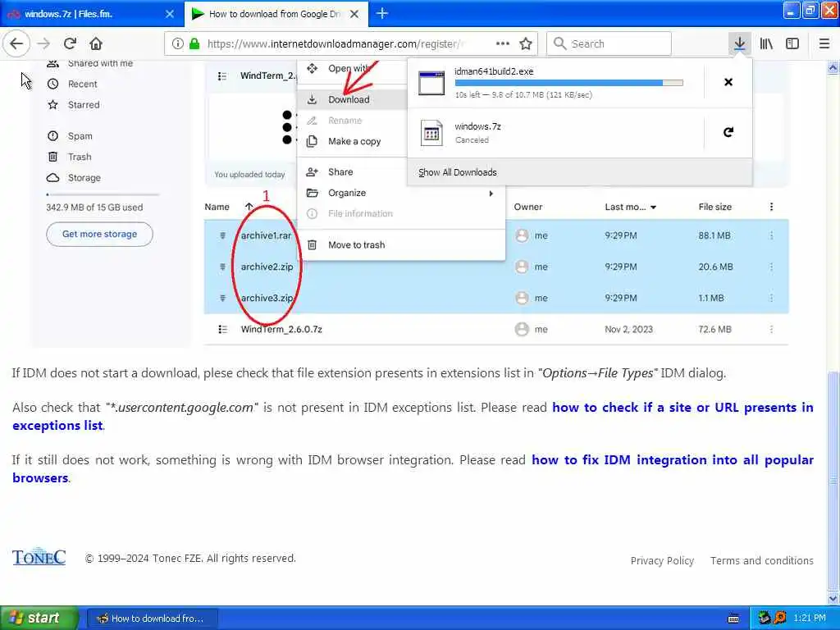Click the scrollbar up arrow
The image size is (840, 630).
click(x=833, y=67)
